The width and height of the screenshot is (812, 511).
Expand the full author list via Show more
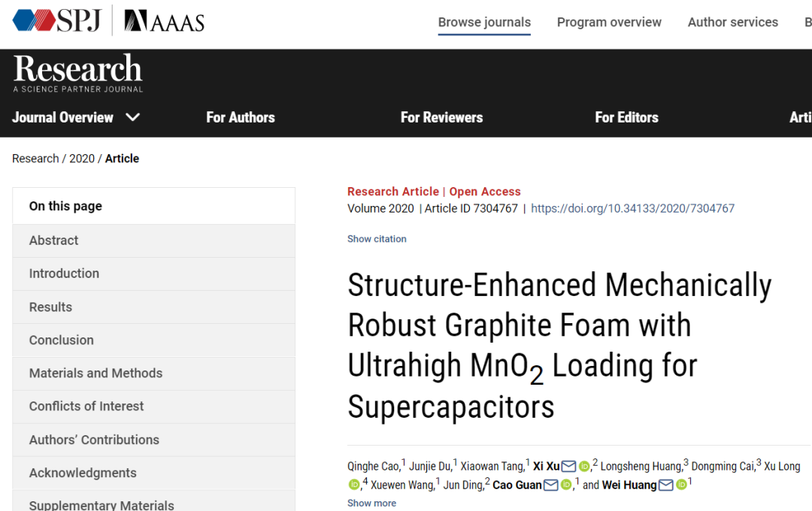point(371,502)
